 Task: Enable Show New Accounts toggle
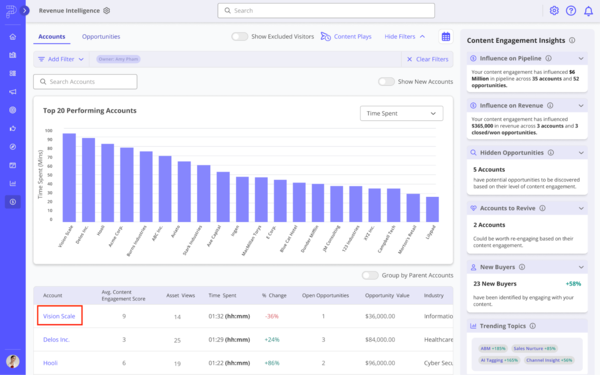[386, 82]
